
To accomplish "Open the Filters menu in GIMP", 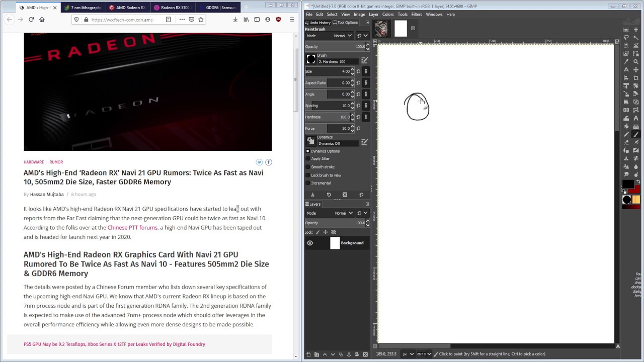I will pos(417,15).
